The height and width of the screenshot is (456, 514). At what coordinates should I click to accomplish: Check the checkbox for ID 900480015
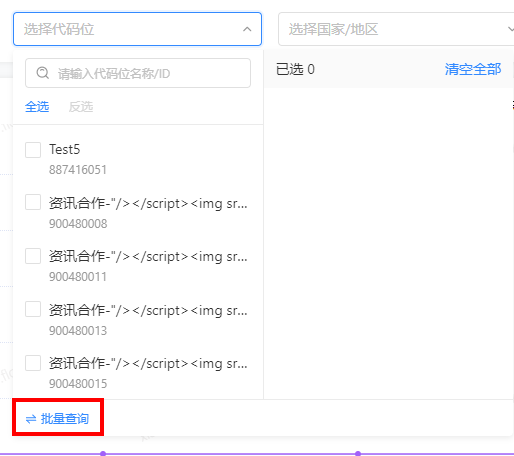(x=33, y=363)
